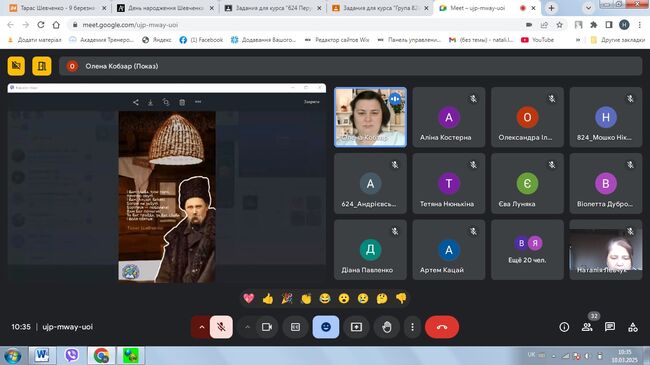This screenshot has width=650, height=365.
Task: Open Viber from the taskbar
Action: click(x=72, y=355)
